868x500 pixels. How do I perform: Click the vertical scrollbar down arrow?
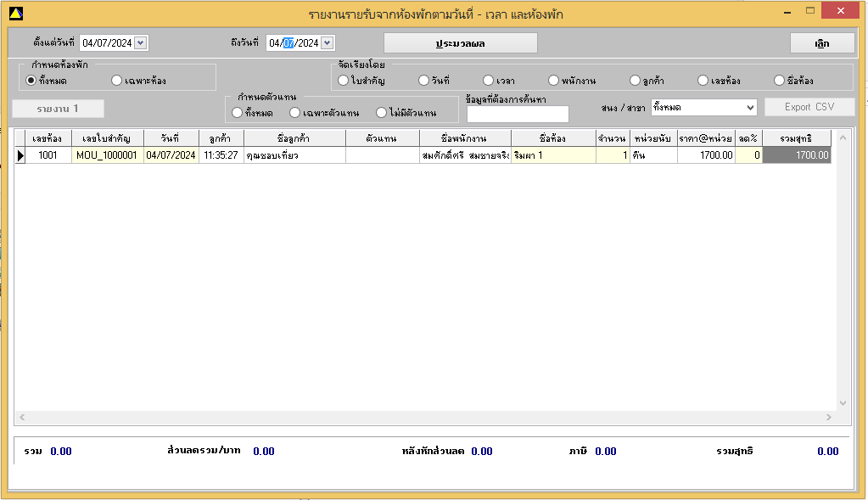click(843, 403)
